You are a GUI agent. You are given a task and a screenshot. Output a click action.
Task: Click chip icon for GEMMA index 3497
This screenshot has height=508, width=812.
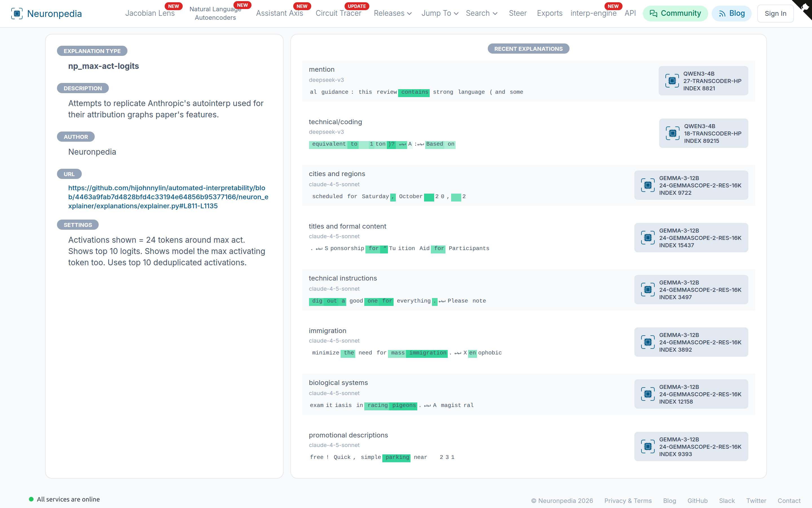tap(648, 290)
